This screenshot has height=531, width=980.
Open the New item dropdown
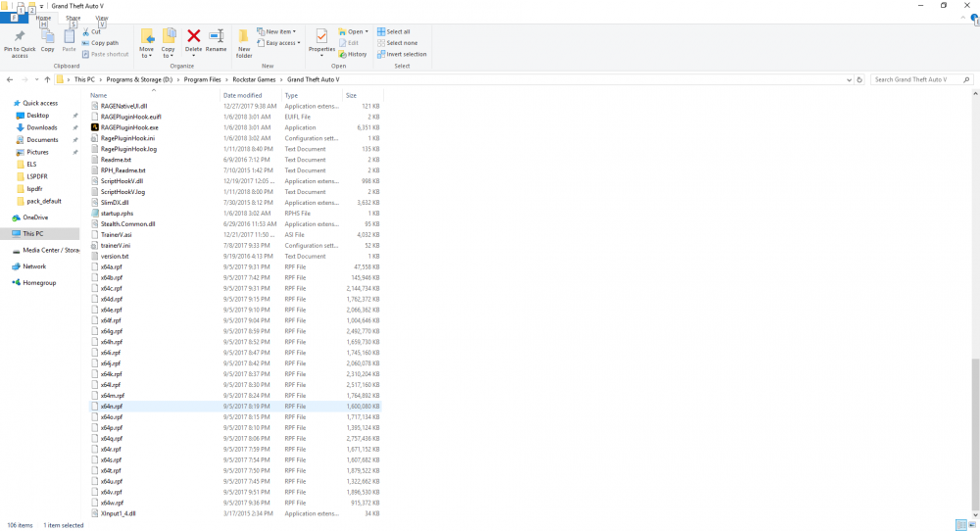[x=275, y=31]
